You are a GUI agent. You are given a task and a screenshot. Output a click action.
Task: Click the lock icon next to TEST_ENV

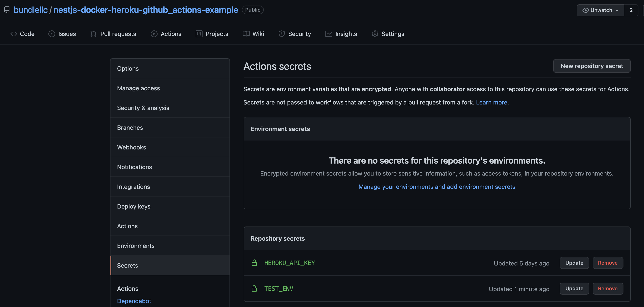point(254,289)
